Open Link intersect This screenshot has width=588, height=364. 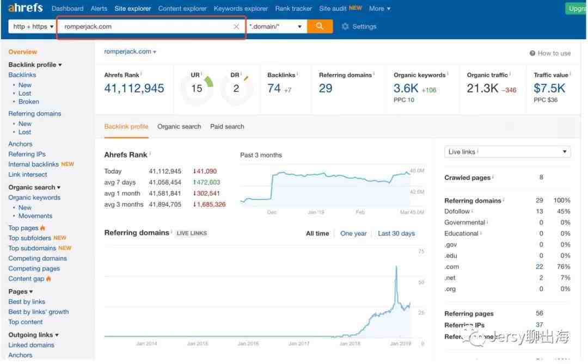click(28, 174)
